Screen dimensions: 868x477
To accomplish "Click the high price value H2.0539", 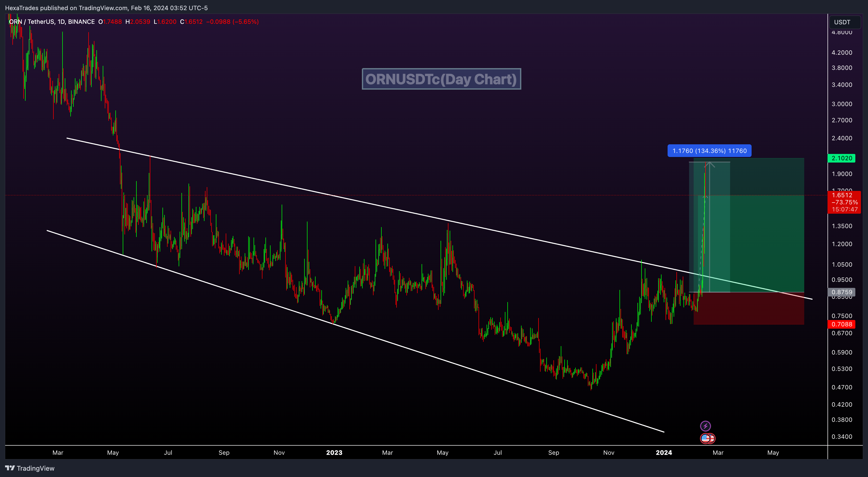I will 138,22.
